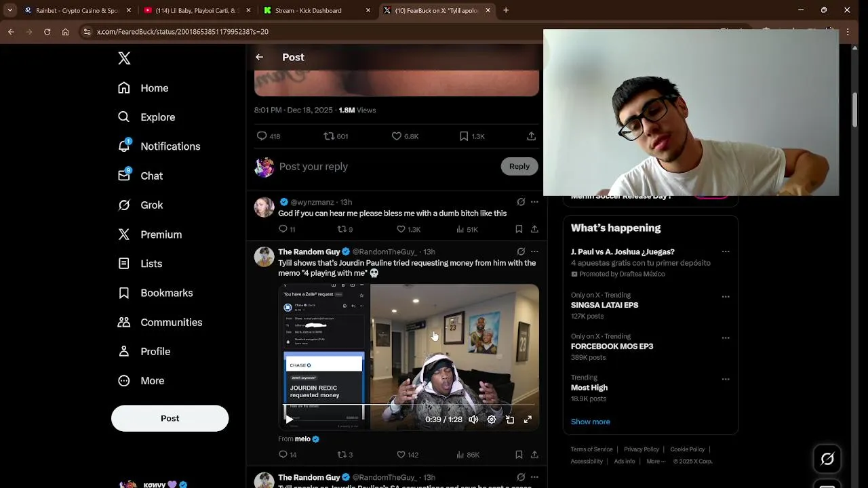Toggle picture-in-picture on the video
This screenshot has width=868, height=488.
coord(510,420)
